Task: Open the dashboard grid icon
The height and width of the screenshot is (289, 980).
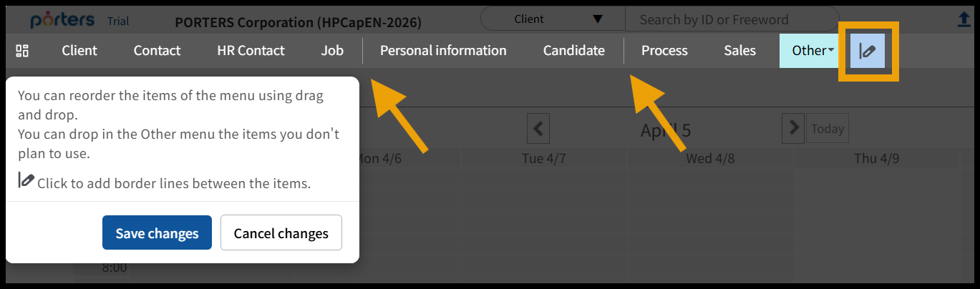Action: [22, 51]
